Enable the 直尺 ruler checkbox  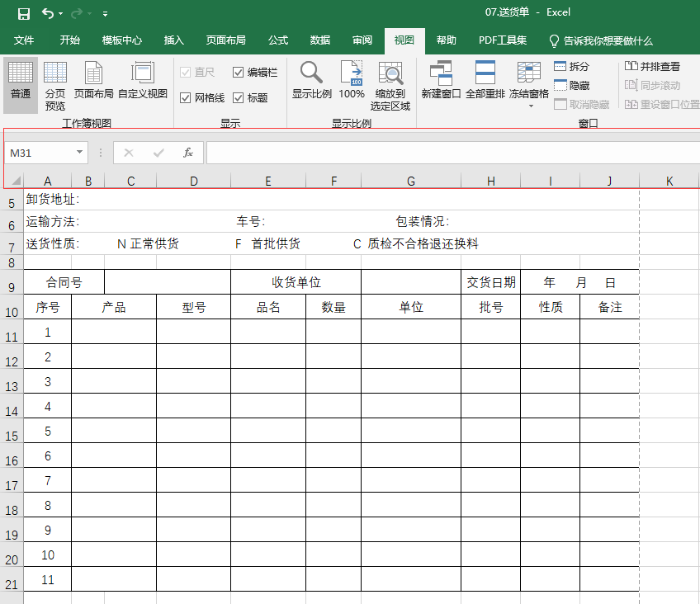tap(188, 72)
